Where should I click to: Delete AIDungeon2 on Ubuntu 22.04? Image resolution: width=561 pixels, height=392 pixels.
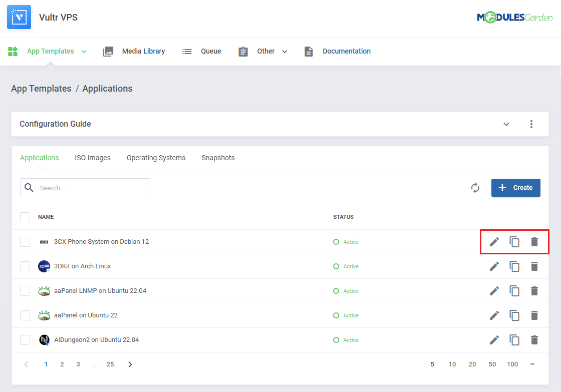(534, 340)
